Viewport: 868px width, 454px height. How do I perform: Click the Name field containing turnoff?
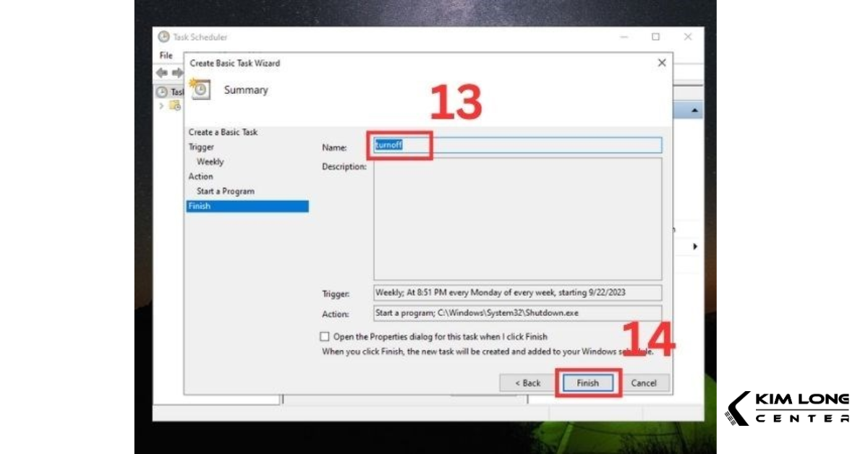tap(434, 145)
